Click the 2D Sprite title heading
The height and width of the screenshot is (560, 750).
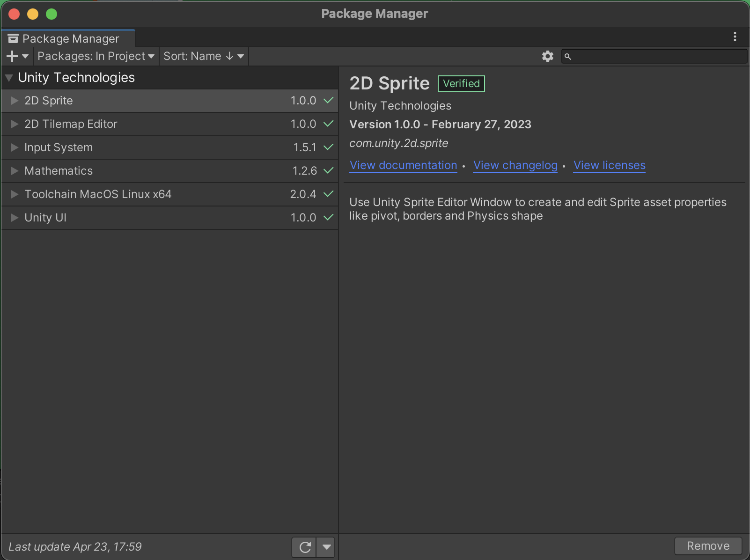390,83
